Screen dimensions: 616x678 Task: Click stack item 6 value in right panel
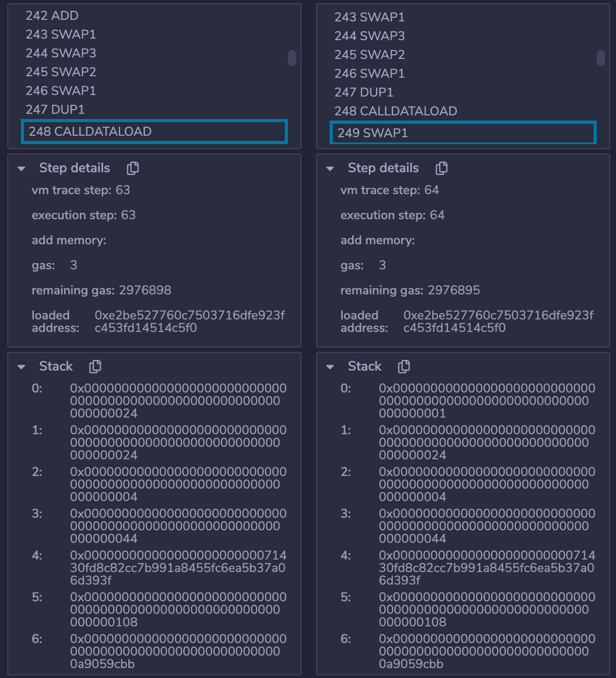point(487,651)
